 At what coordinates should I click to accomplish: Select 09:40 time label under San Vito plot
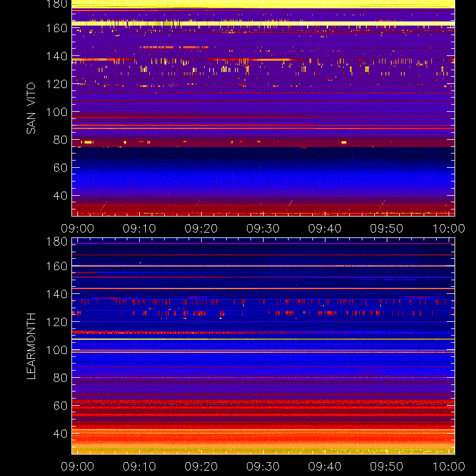(x=325, y=228)
